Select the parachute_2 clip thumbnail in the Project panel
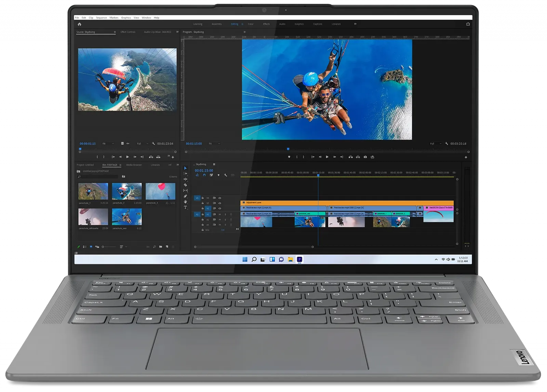This screenshot has width=547, height=392. pyautogui.click(x=126, y=191)
